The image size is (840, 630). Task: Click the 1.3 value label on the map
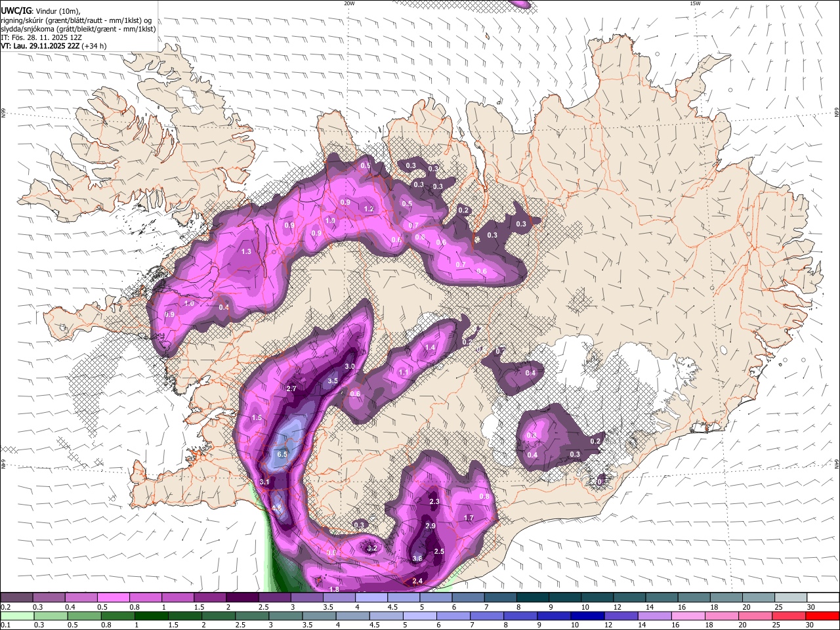click(x=247, y=251)
